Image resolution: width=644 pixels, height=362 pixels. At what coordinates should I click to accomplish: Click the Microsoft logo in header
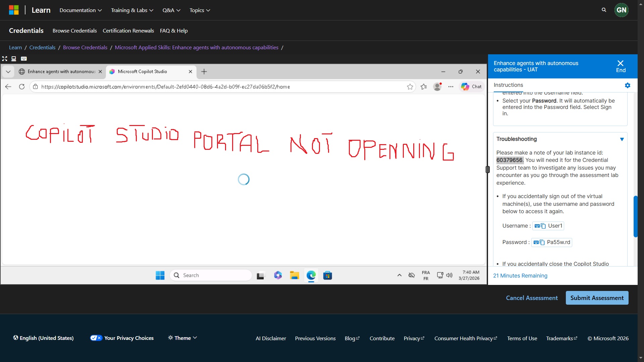click(x=14, y=10)
